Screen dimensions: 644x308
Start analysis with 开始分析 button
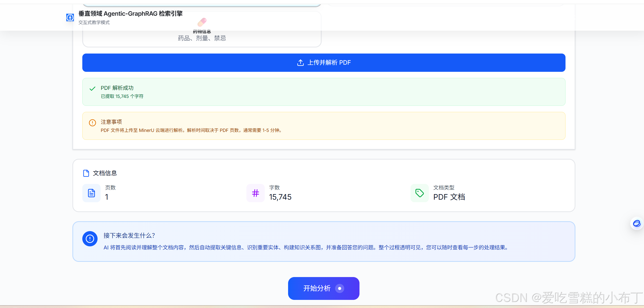(x=324, y=288)
